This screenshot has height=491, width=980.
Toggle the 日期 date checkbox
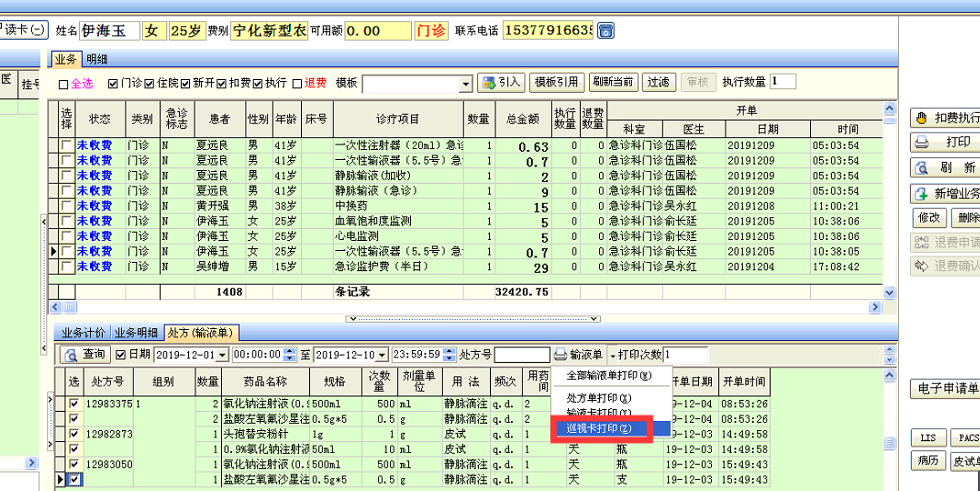coord(121,355)
